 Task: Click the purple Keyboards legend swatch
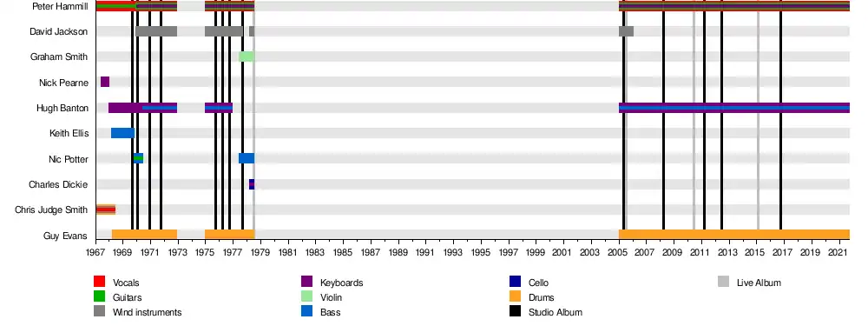coord(306,282)
